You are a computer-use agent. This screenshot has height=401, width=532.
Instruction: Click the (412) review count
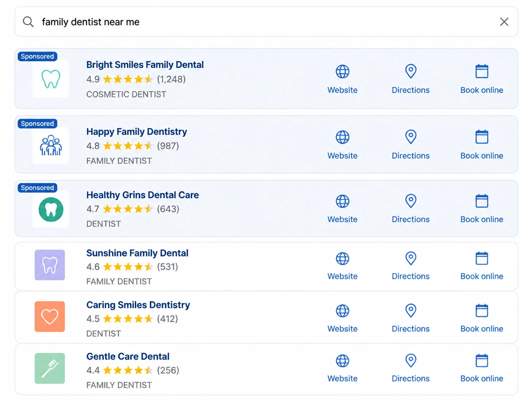tap(167, 319)
